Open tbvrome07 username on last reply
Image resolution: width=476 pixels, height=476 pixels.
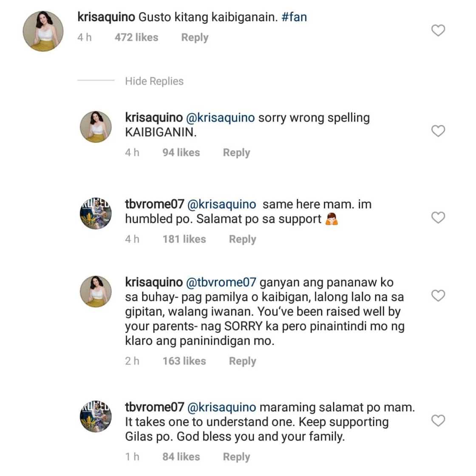click(x=154, y=407)
